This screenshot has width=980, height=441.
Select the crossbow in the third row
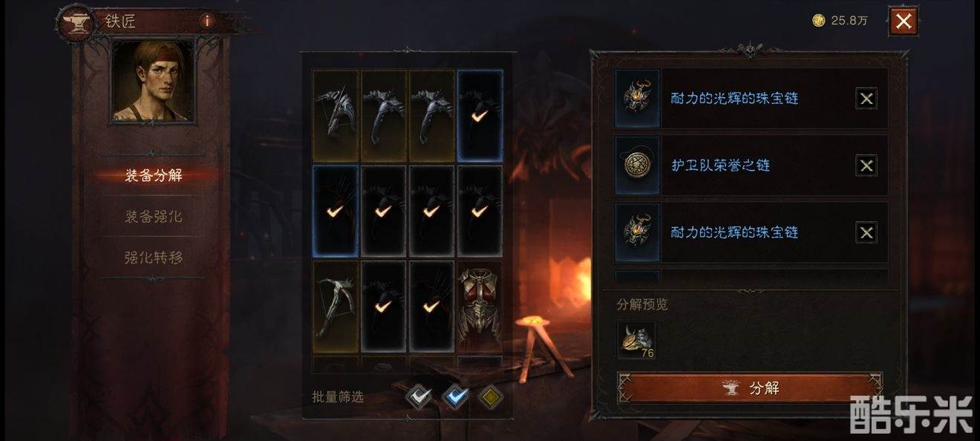336,305
